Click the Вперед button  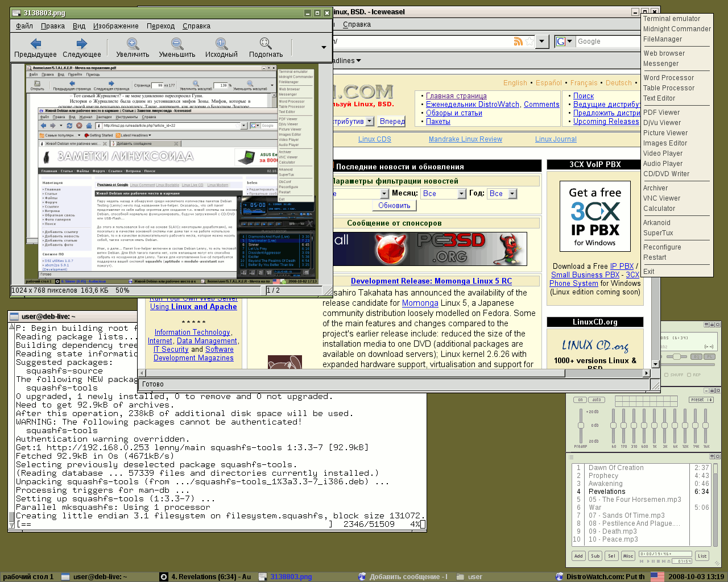(x=392, y=121)
